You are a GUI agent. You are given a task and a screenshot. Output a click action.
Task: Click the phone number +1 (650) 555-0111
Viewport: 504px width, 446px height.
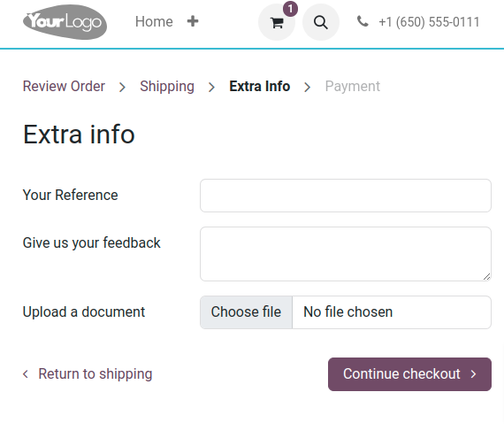coord(429,22)
